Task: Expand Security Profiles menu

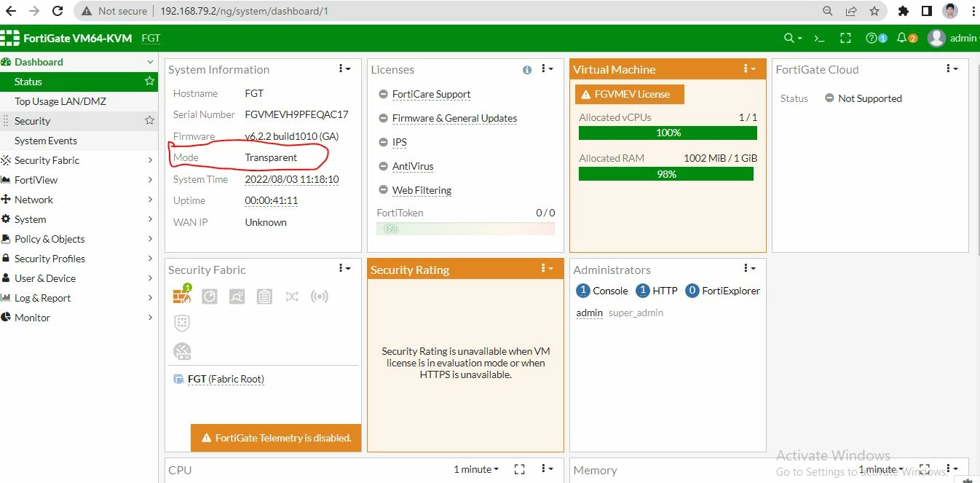Action: click(79, 259)
